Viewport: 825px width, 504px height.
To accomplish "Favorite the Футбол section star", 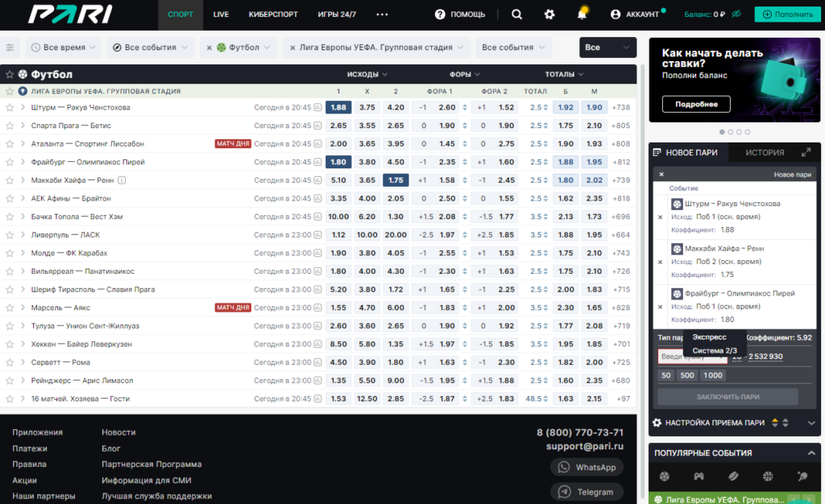I will (10, 74).
